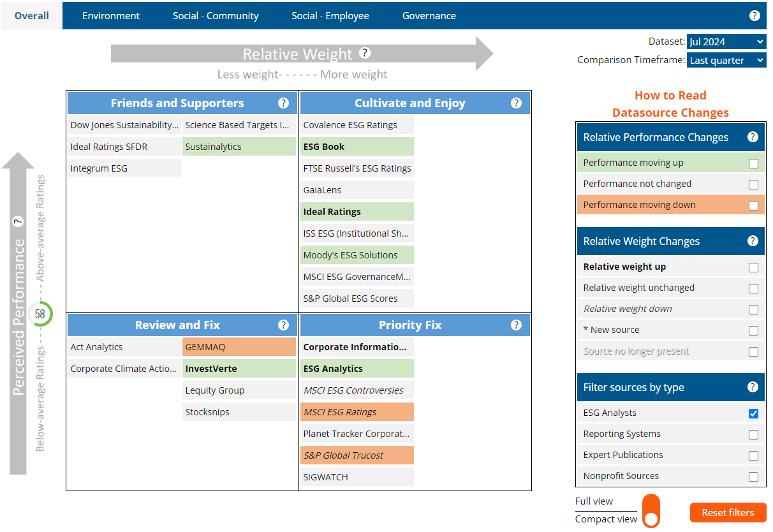Open Review and Fix help icon

pyautogui.click(x=284, y=325)
